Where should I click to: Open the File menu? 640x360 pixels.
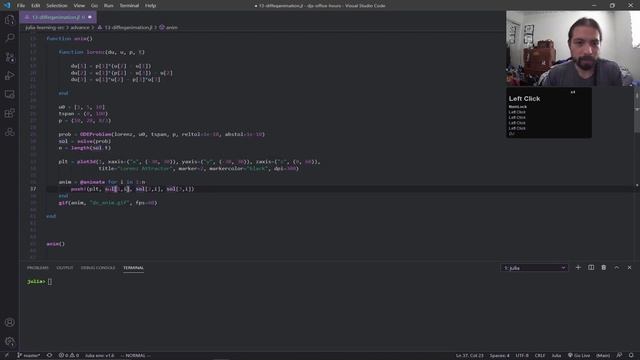(21, 6)
